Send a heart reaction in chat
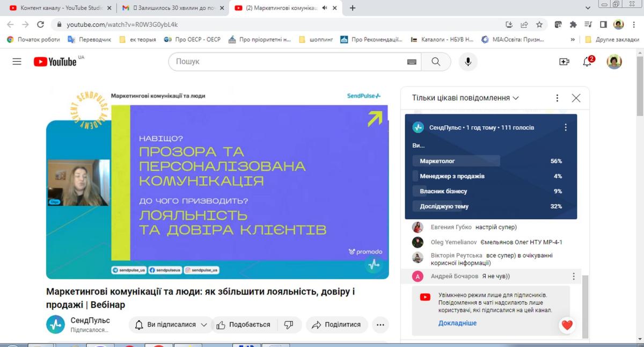Viewport: 644px width, 347px height. point(567,325)
